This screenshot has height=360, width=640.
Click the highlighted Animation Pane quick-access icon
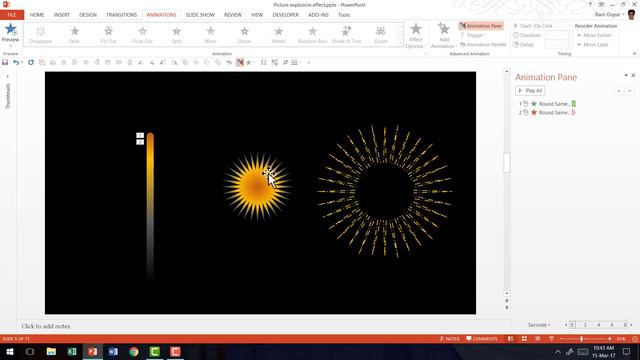click(240, 62)
